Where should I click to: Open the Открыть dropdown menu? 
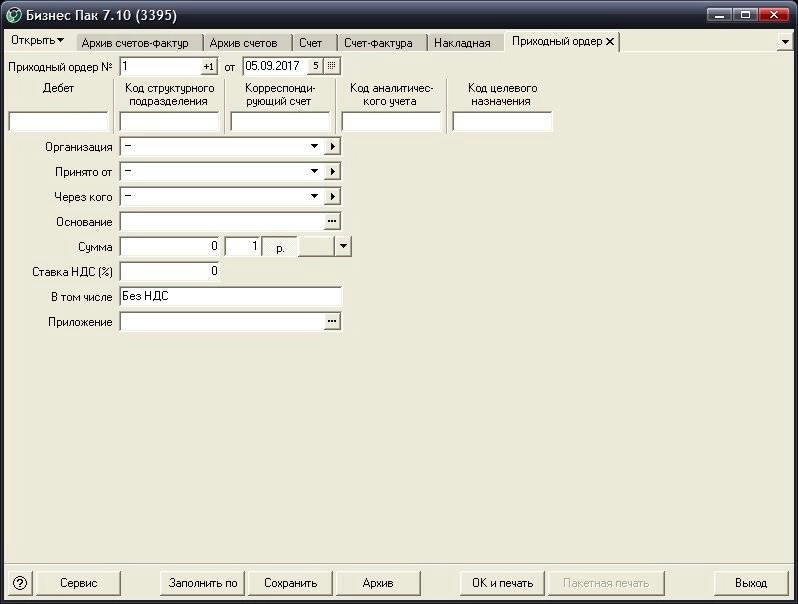coord(37,40)
